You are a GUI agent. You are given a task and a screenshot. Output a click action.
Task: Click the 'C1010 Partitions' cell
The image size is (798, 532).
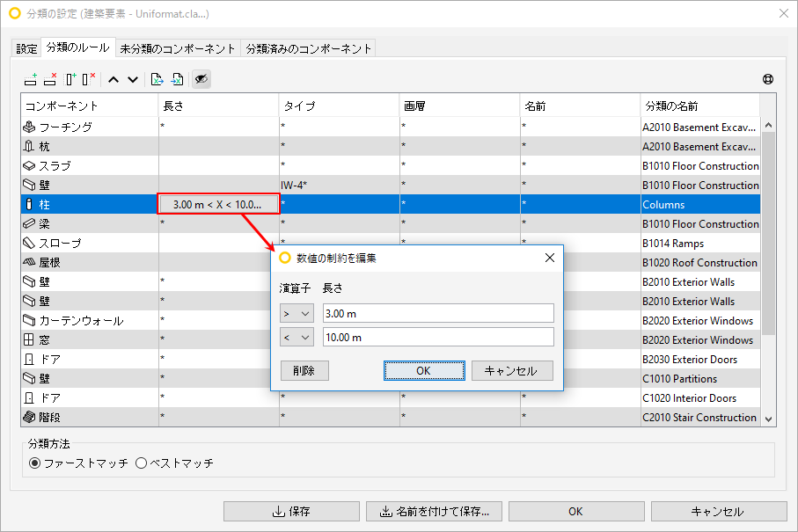700,378
